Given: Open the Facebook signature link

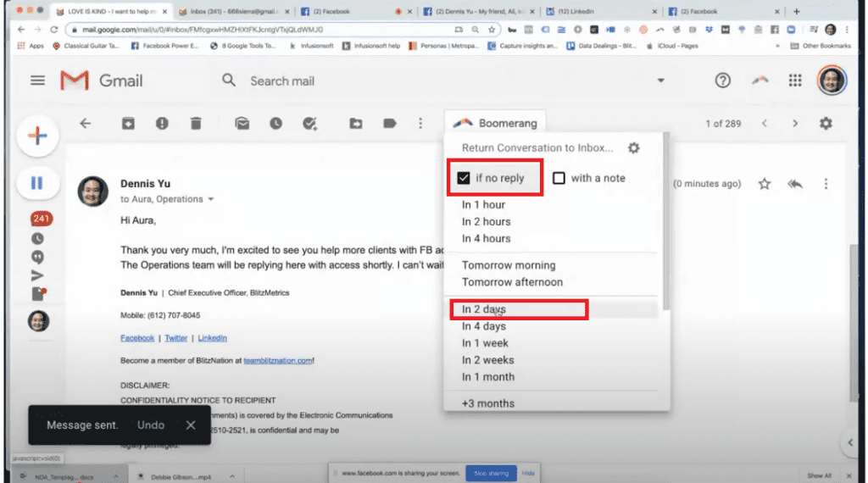Looking at the screenshot, I should coord(137,338).
